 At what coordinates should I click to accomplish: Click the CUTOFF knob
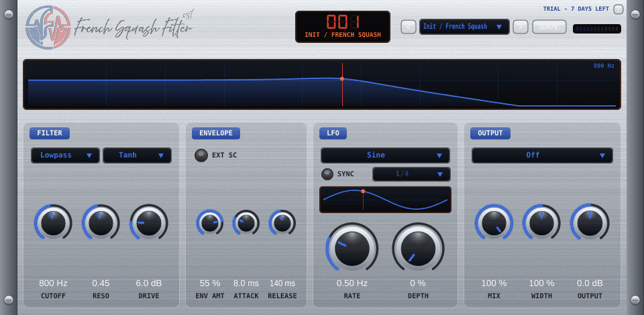pos(53,223)
